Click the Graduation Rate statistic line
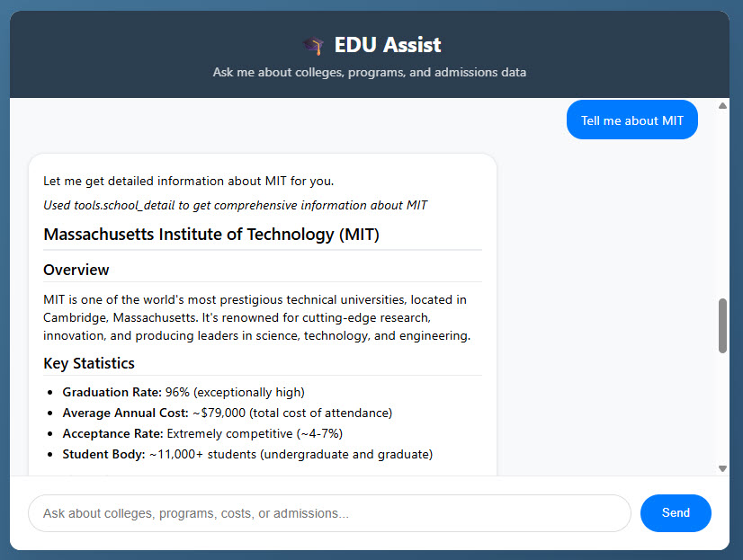The image size is (743, 560). (x=184, y=393)
